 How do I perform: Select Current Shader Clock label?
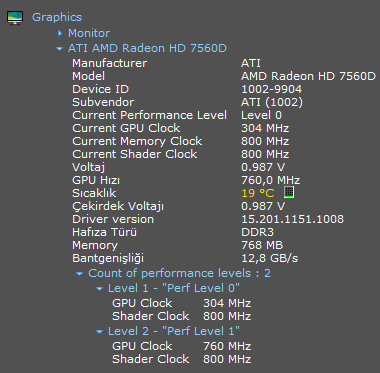(x=135, y=154)
